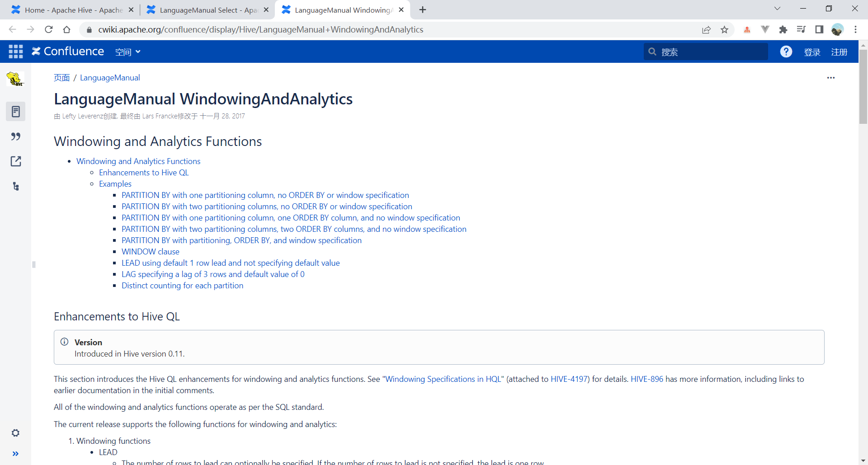The width and height of the screenshot is (868, 465).
Task: View site information lock icon
Action: (x=89, y=30)
